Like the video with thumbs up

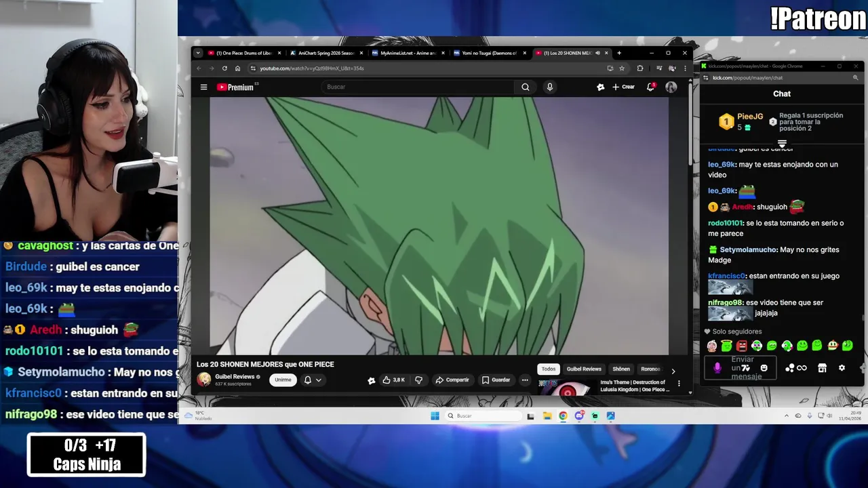pyautogui.click(x=393, y=380)
